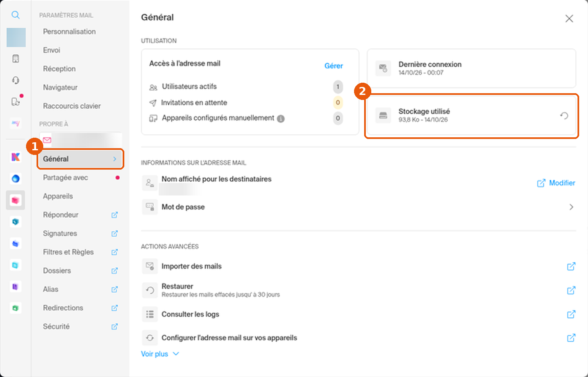Click the Dernière connexion card
The width and height of the screenshot is (588, 377).
(471, 68)
